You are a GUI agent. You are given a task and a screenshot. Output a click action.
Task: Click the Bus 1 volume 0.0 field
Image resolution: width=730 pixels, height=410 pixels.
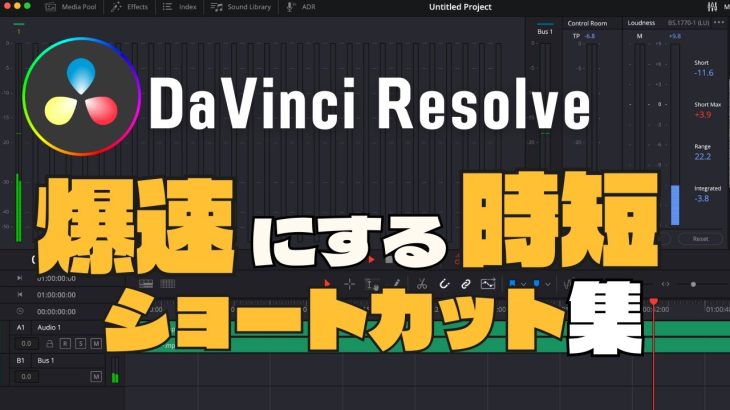(x=27, y=376)
